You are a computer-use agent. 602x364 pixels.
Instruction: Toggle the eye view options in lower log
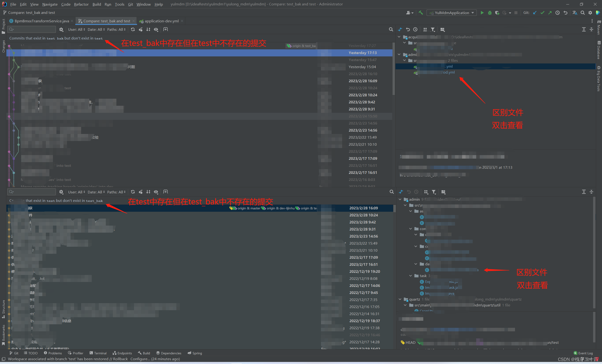[156, 192]
